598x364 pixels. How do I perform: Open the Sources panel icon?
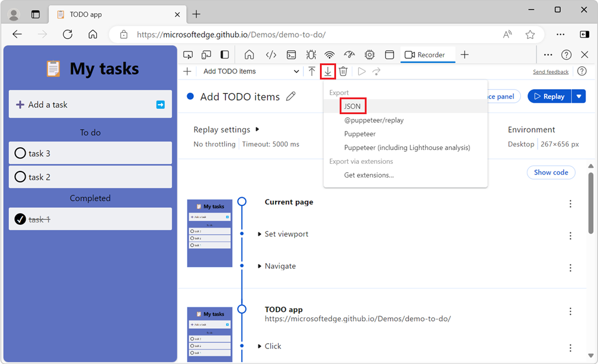(x=271, y=54)
